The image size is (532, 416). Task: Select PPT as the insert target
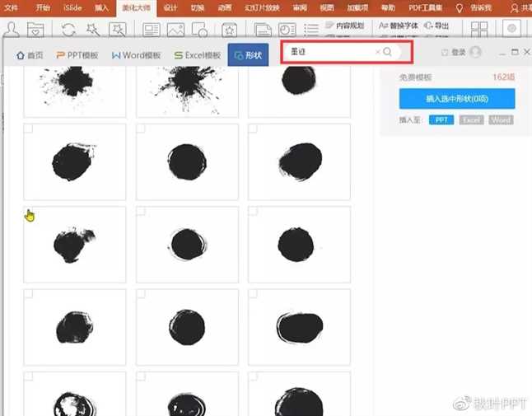pos(441,119)
